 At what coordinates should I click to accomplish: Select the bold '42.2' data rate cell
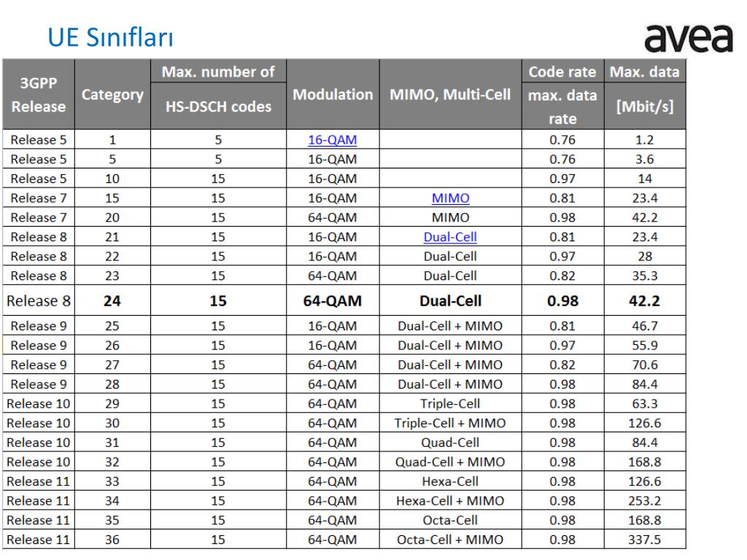coord(645,301)
